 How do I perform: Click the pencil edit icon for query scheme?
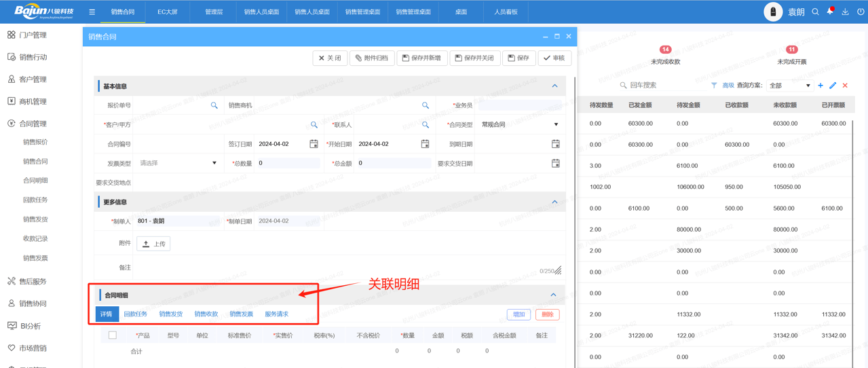tap(833, 86)
